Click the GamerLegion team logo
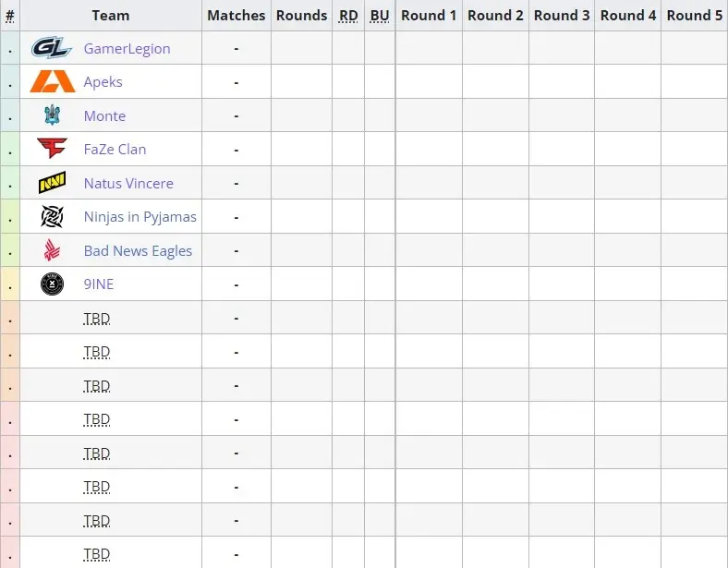The height and width of the screenshot is (568, 728). 52,48
